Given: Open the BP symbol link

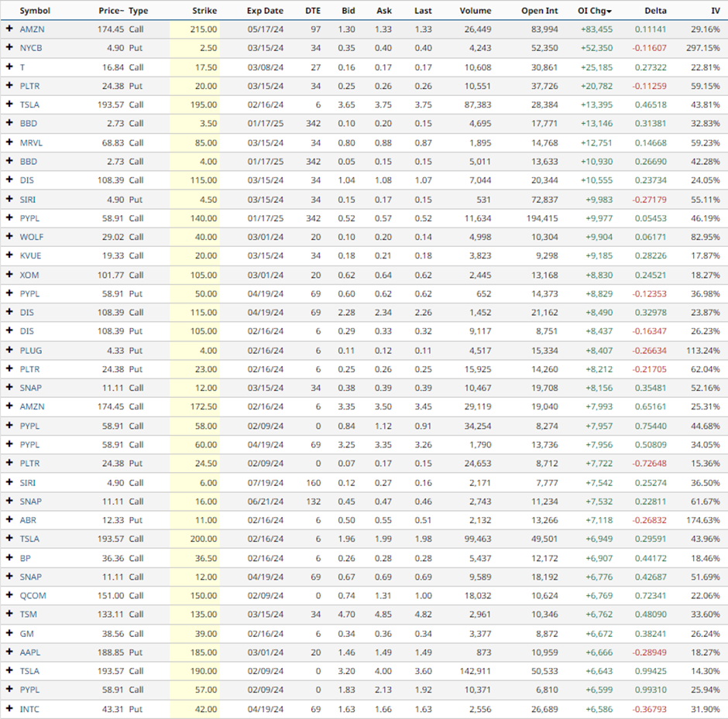Looking at the screenshot, I should pos(25,558).
